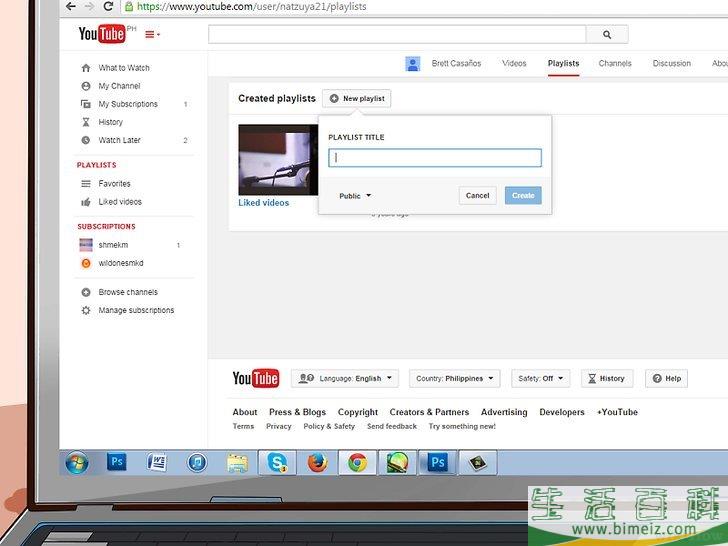Reload the page with refresh icon
728x546 pixels.
(x=108, y=6)
